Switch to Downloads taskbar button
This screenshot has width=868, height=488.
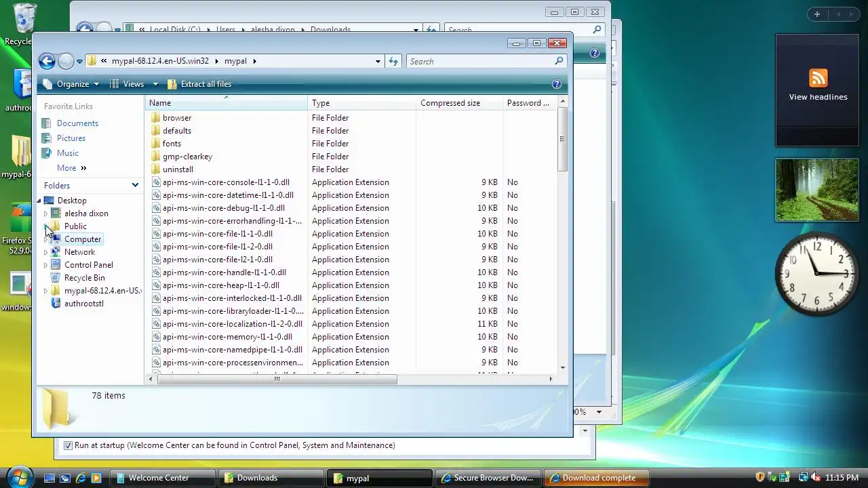(x=272, y=478)
